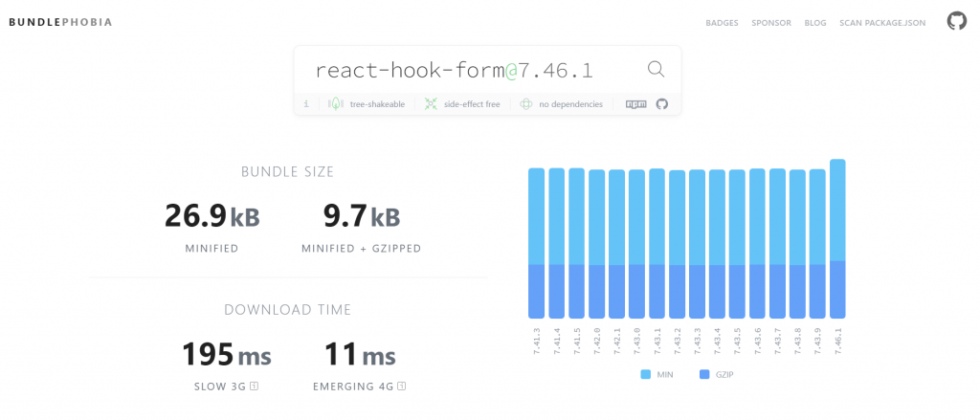Viewport: 980px width, 420px height.
Task: Select the 7.43.8 version bar
Action: click(x=797, y=244)
